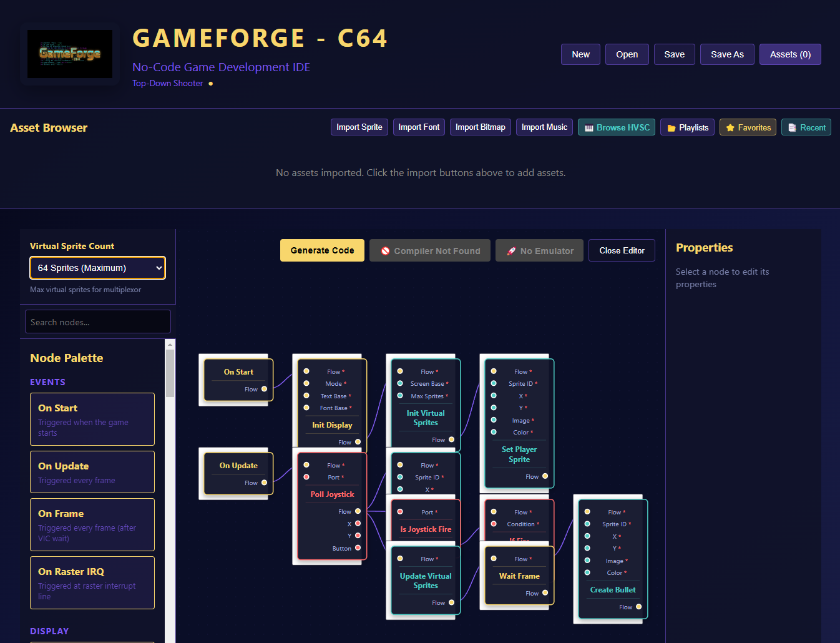This screenshot has height=643, width=840.
Task: Click the Flow output port of canvas On Start
Action: (265, 389)
